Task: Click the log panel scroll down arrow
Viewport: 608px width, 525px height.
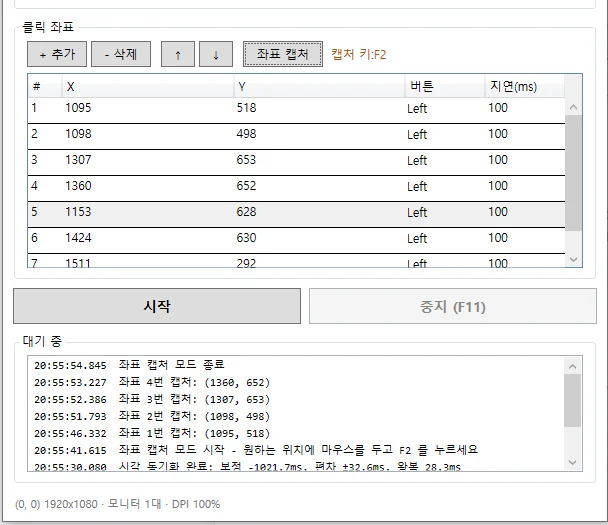Action: (573, 462)
